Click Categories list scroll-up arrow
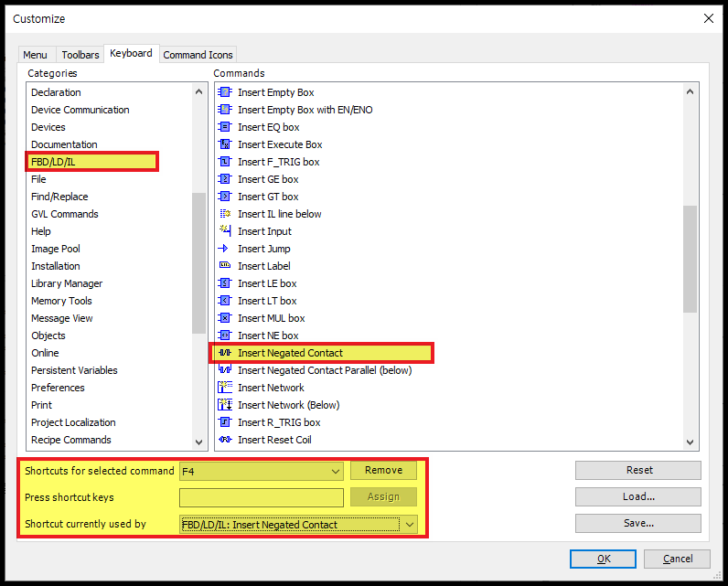Image resolution: width=728 pixels, height=586 pixels. [198, 91]
